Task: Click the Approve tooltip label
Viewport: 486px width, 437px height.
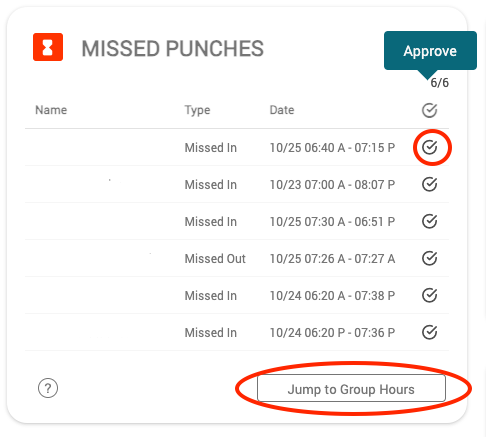Action: [430, 51]
